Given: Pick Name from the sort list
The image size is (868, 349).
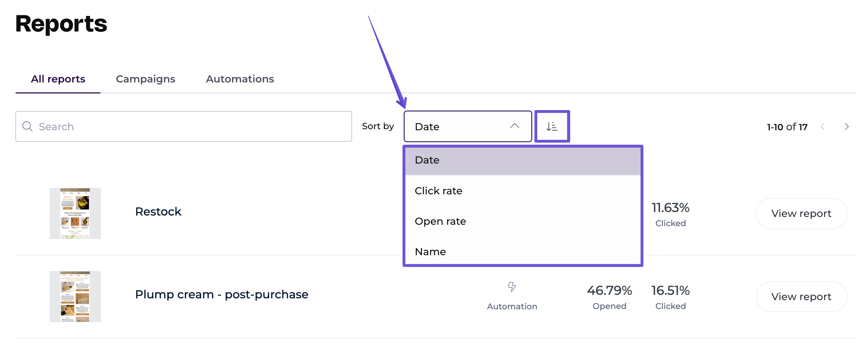Looking at the screenshot, I should [x=522, y=252].
